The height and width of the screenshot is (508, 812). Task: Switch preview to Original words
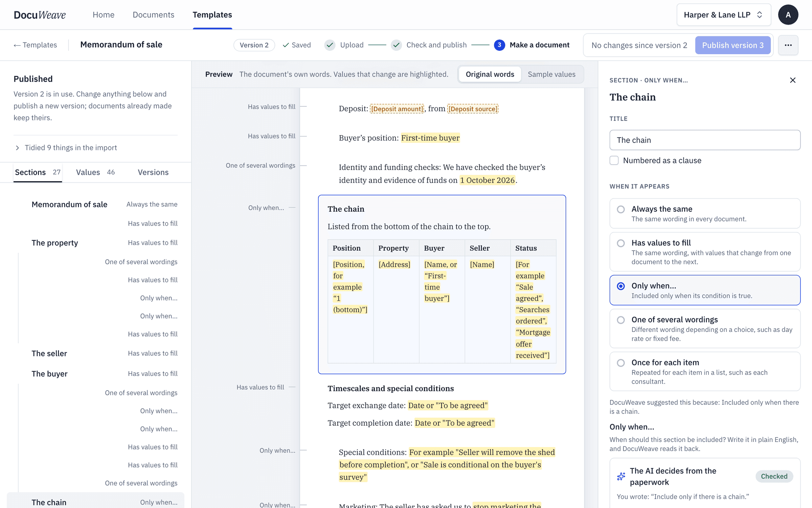click(490, 74)
